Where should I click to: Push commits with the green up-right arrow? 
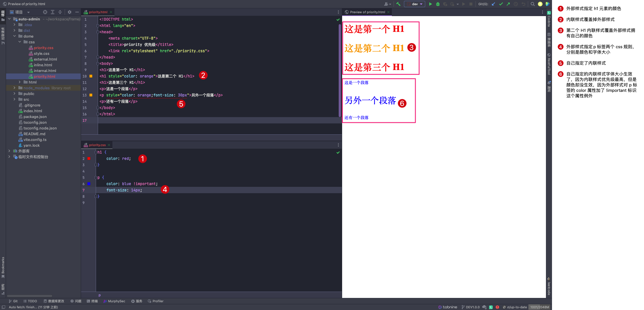pyautogui.click(x=508, y=4)
